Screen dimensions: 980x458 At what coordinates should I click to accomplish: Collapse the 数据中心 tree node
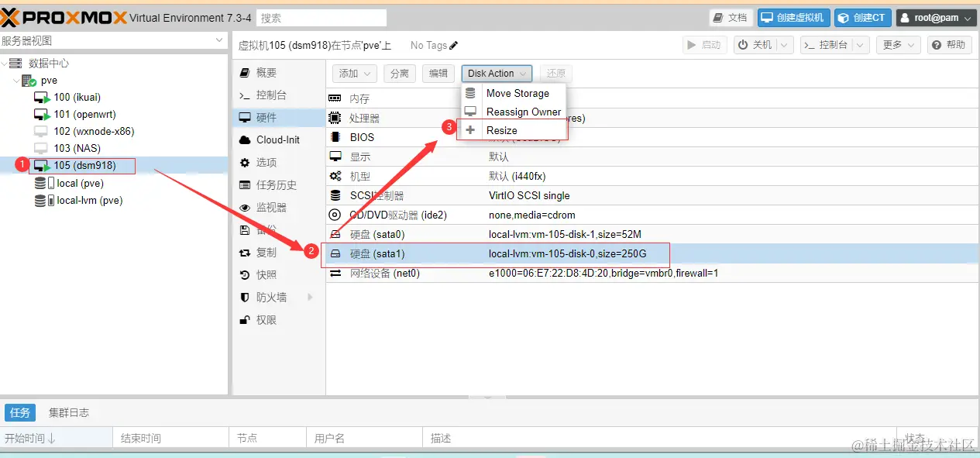click(x=5, y=63)
